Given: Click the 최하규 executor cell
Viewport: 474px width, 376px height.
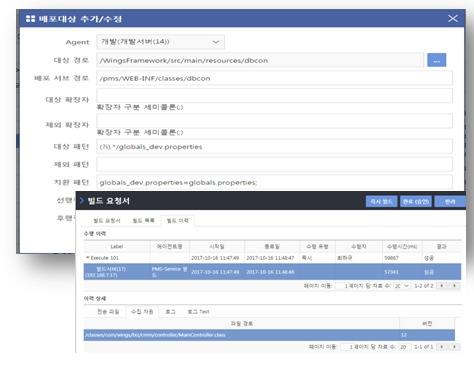Looking at the screenshot, I should tap(345, 258).
